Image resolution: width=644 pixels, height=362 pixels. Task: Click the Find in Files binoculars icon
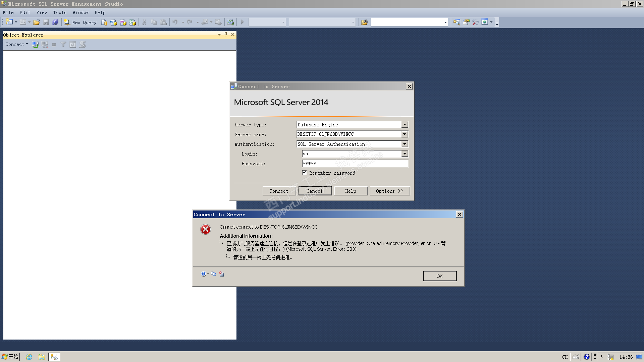point(364,22)
